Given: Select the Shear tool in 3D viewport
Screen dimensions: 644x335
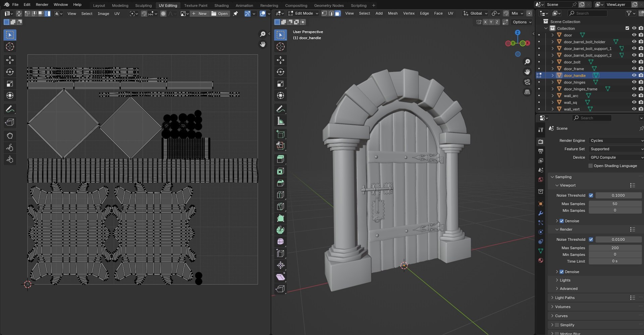Looking at the screenshot, I should point(280,277).
